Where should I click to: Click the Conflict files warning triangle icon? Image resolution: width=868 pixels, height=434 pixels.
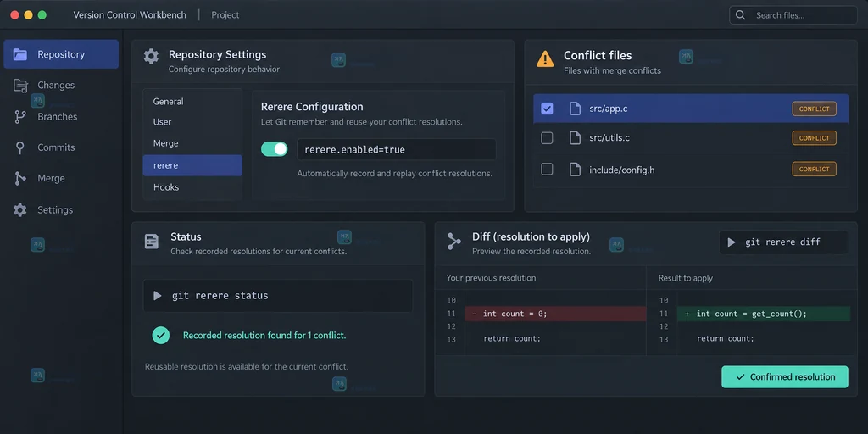click(x=545, y=58)
